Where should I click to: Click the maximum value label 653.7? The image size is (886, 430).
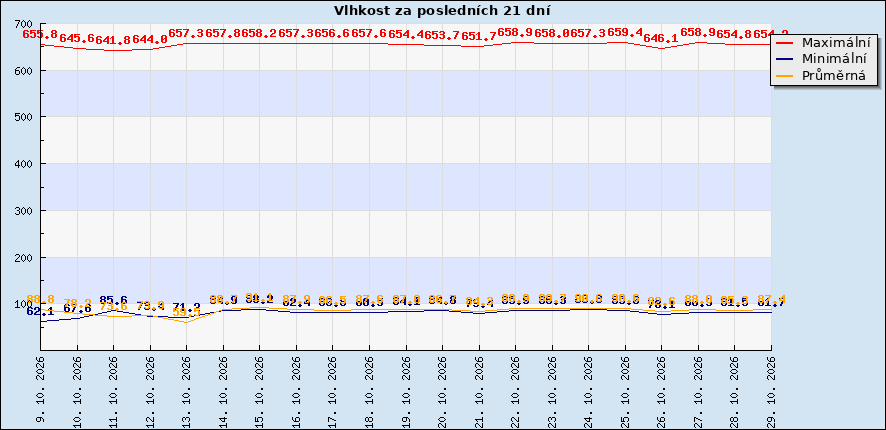pos(442,35)
